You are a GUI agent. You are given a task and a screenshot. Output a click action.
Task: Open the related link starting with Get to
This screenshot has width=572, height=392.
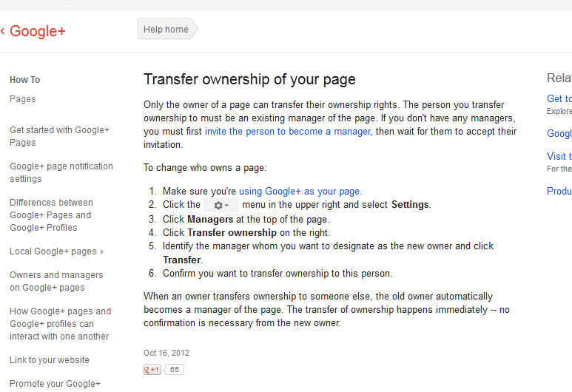pyautogui.click(x=559, y=98)
